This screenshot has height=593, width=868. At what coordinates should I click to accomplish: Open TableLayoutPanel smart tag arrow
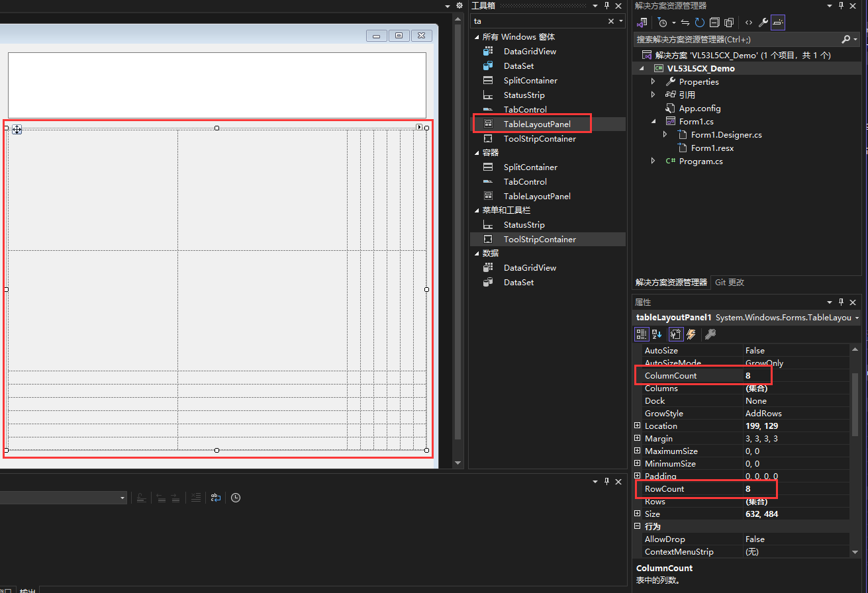point(419,126)
